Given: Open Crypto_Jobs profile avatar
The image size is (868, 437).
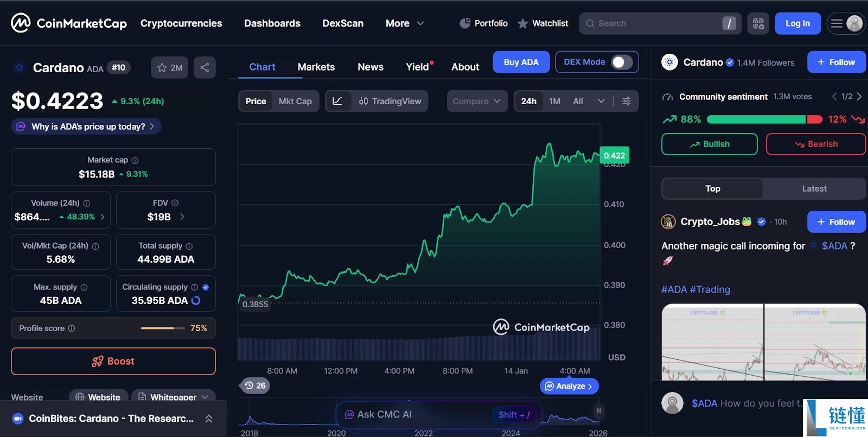Looking at the screenshot, I should click(x=668, y=221).
